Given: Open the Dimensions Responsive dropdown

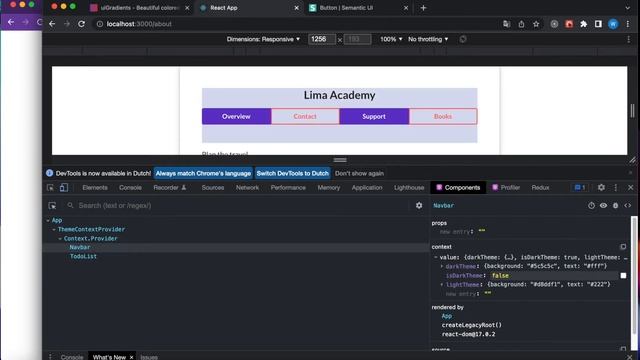Looking at the screenshot, I should (263, 39).
